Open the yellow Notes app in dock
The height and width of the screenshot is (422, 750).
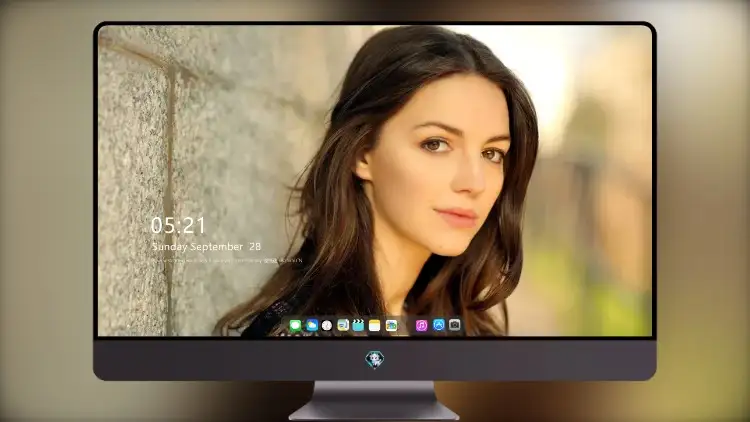point(375,325)
